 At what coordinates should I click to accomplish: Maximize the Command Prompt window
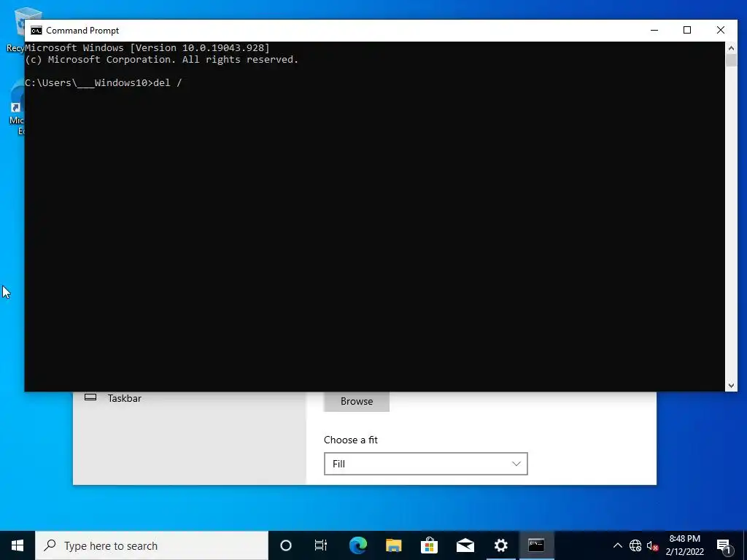(x=687, y=31)
